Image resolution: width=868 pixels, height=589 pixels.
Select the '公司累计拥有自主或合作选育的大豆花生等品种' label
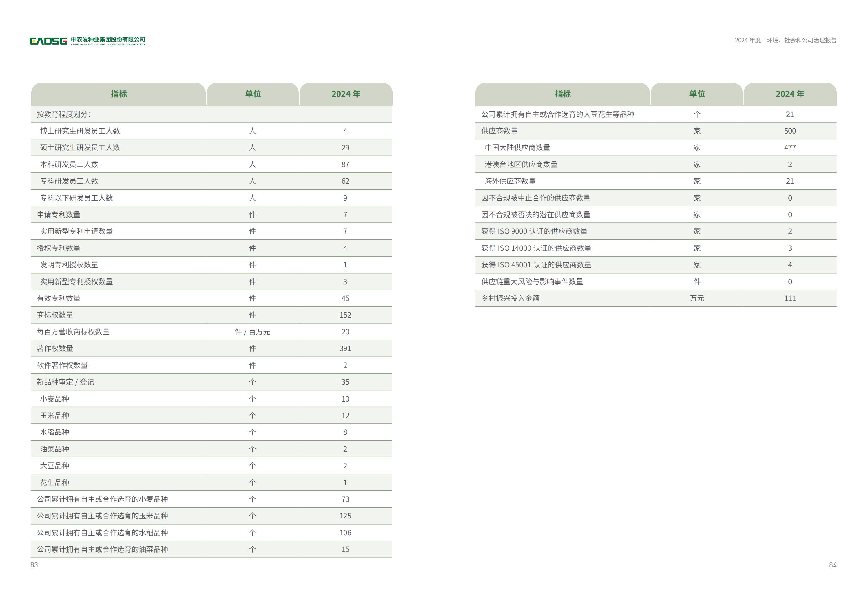click(x=557, y=114)
